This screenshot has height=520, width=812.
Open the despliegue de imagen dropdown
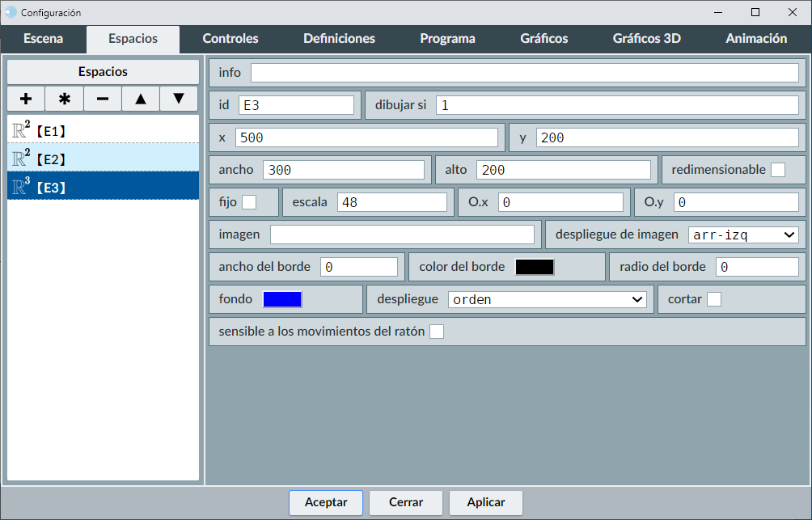pos(742,235)
